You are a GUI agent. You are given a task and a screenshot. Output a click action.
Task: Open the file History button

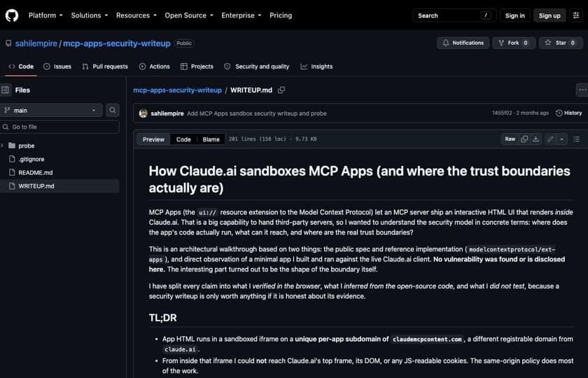[x=568, y=113]
